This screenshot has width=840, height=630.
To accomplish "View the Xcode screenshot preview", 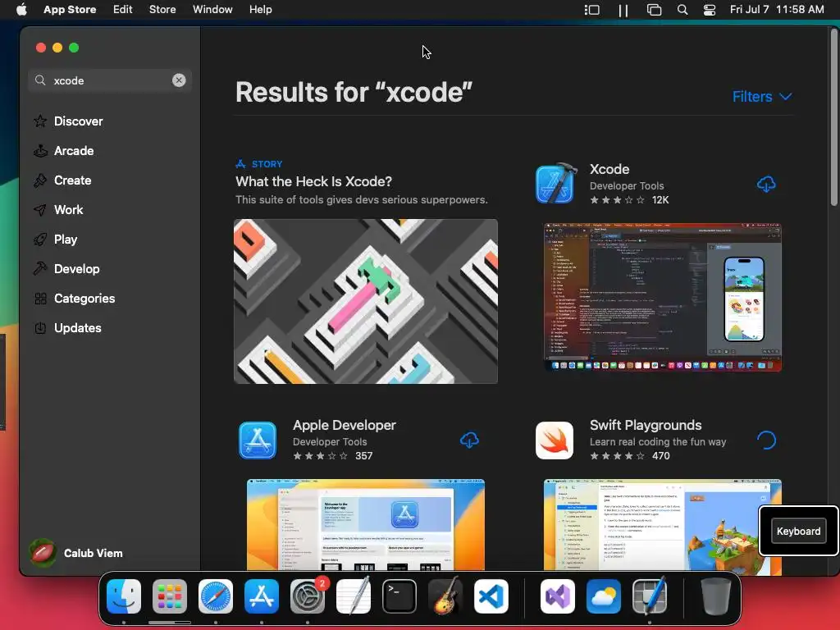I will pyautogui.click(x=662, y=297).
